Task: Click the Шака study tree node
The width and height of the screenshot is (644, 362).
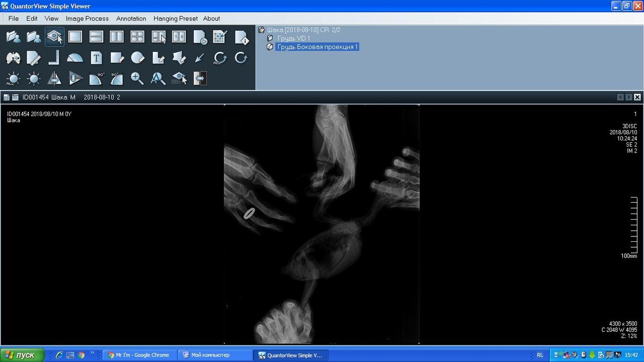Action: 303,30
